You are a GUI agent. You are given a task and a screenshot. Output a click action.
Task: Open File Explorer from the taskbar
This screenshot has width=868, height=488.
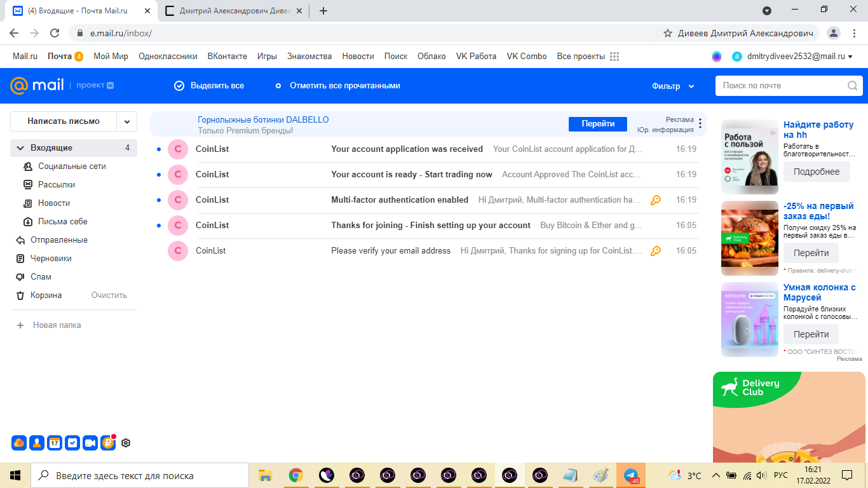coord(265,475)
